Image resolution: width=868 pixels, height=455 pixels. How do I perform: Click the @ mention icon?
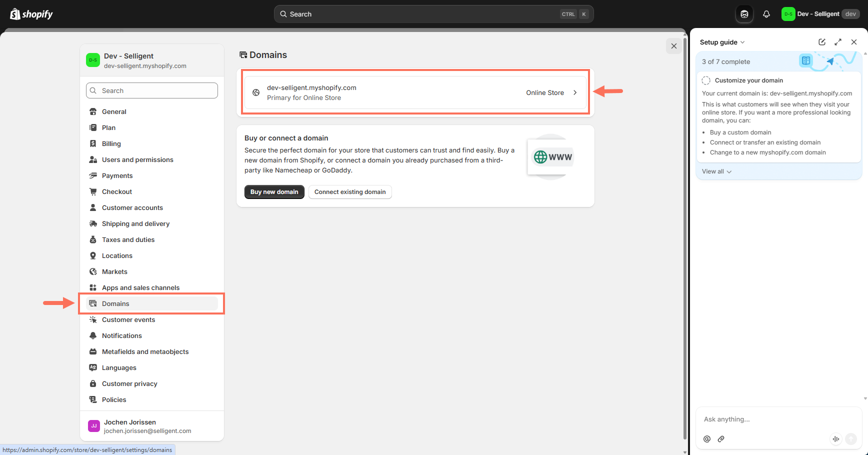[x=707, y=439]
